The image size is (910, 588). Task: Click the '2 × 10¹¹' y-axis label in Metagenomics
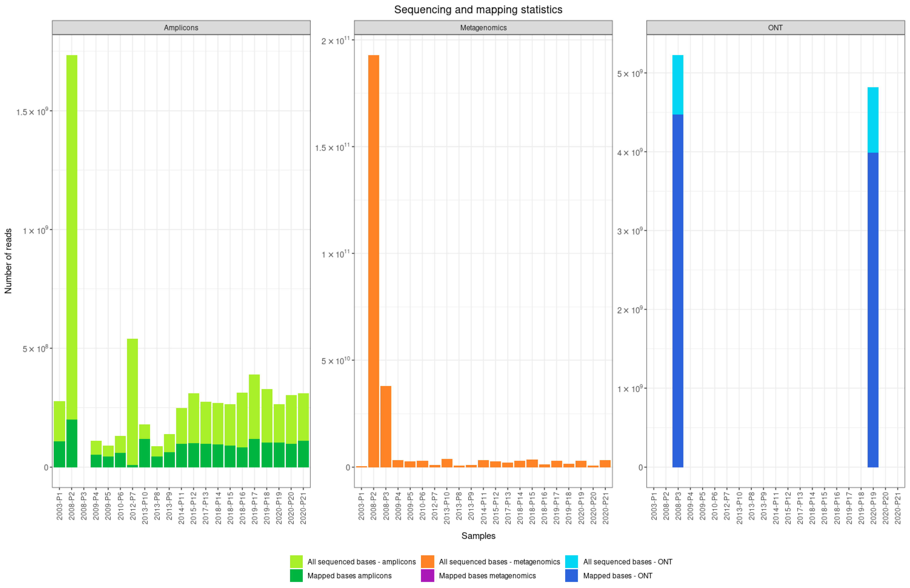pos(336,41)
